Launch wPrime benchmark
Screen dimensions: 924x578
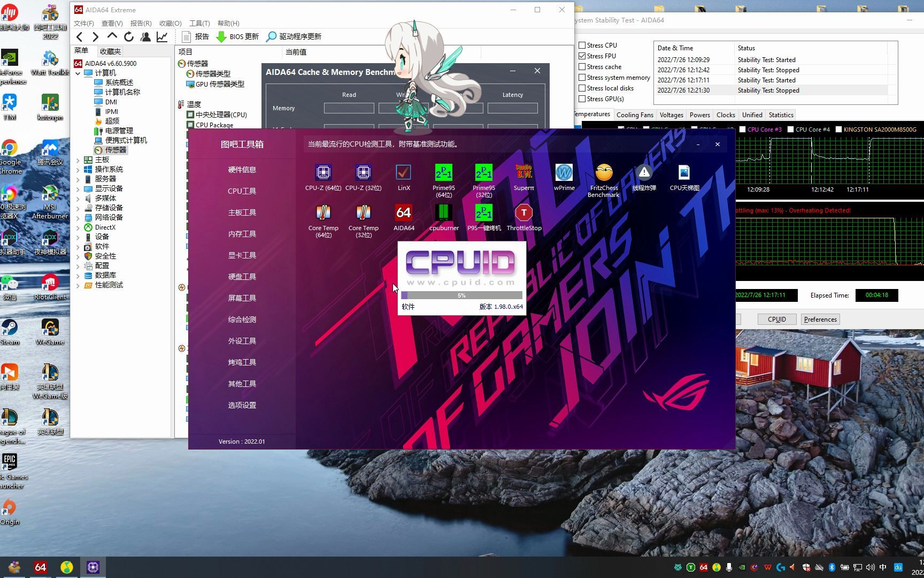(564, 177)
